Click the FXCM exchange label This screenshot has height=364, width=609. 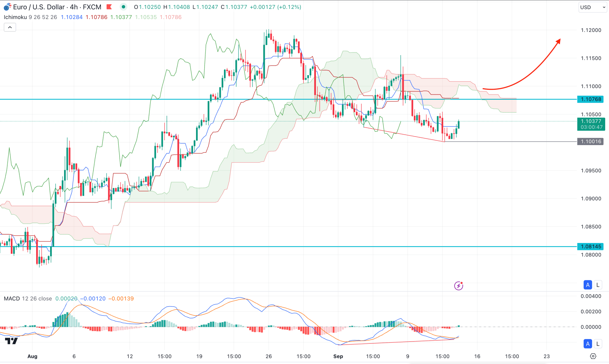coord(92,7)
